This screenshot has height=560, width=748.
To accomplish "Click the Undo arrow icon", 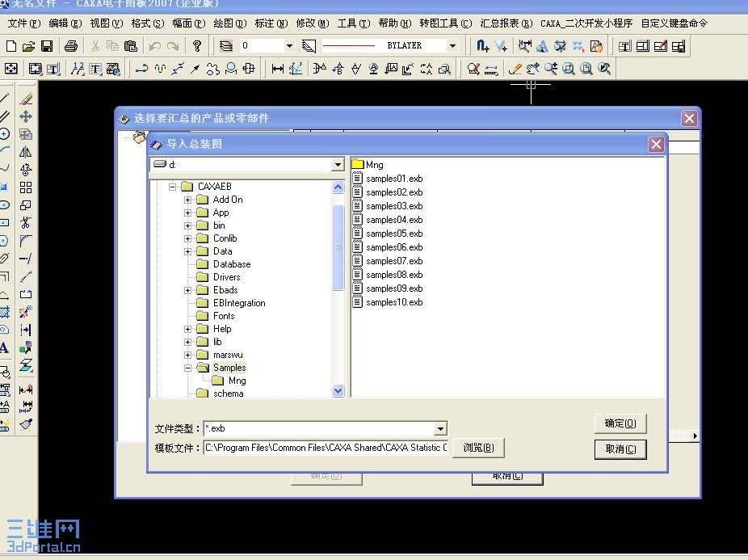I will [x=154, y=46].
